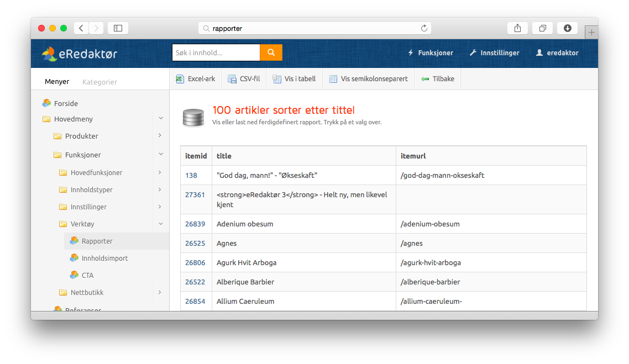This screenshot has height=364, width=629.
Task: Click the Vis semikolonseparert icon
Action: [333, 79]
